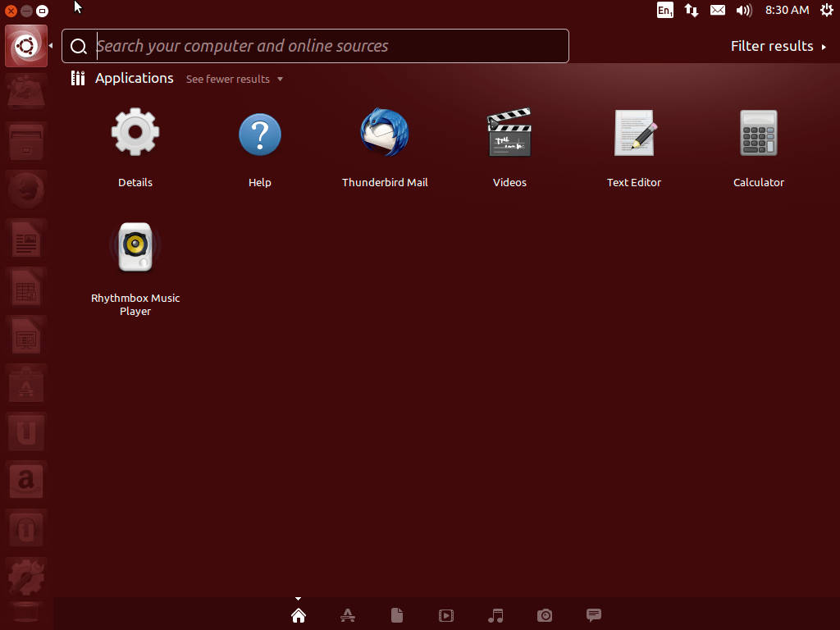840x630 pixels.
Task: Open the sound volume indicator
Action: click(744, 10)
